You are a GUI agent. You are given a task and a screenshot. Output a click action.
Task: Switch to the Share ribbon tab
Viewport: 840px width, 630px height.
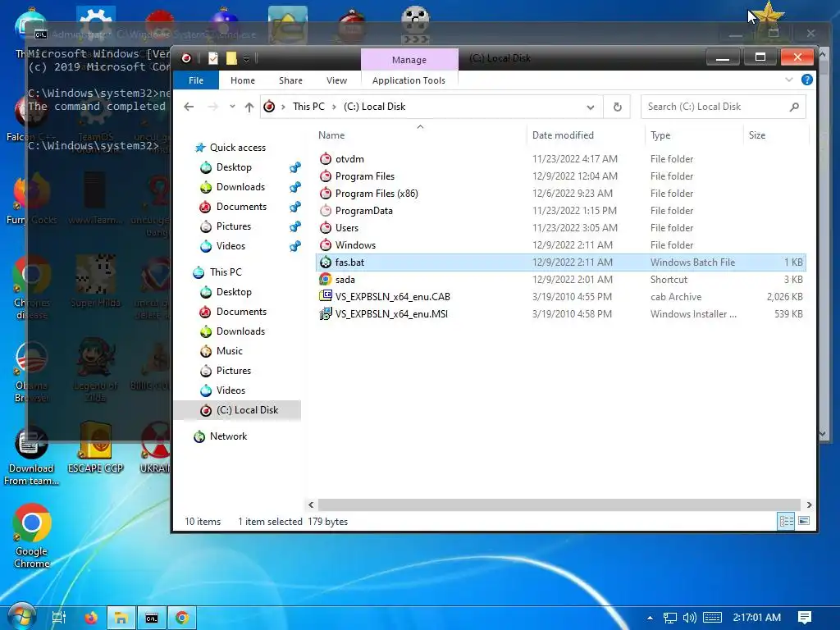[x=290, y=80]
